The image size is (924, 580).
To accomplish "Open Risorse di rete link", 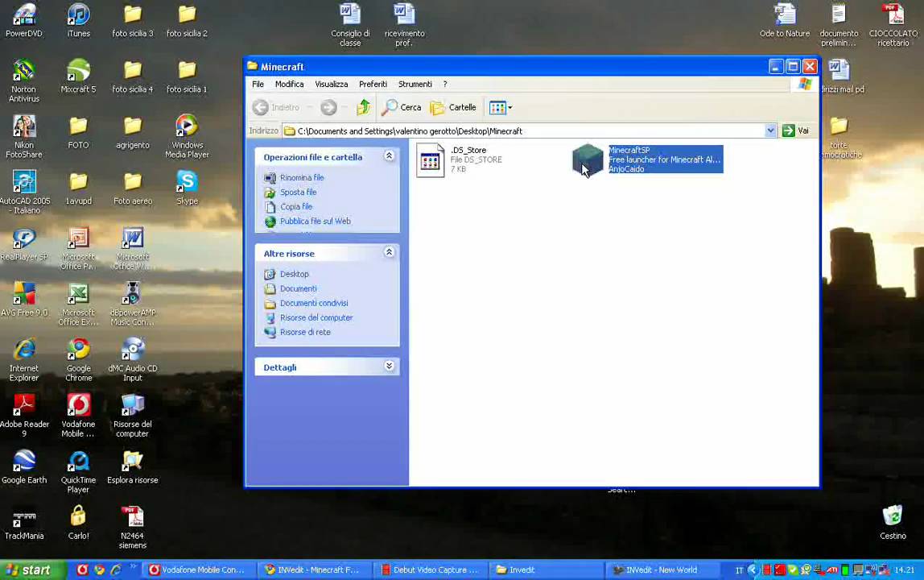I will [x=305, y=332].
